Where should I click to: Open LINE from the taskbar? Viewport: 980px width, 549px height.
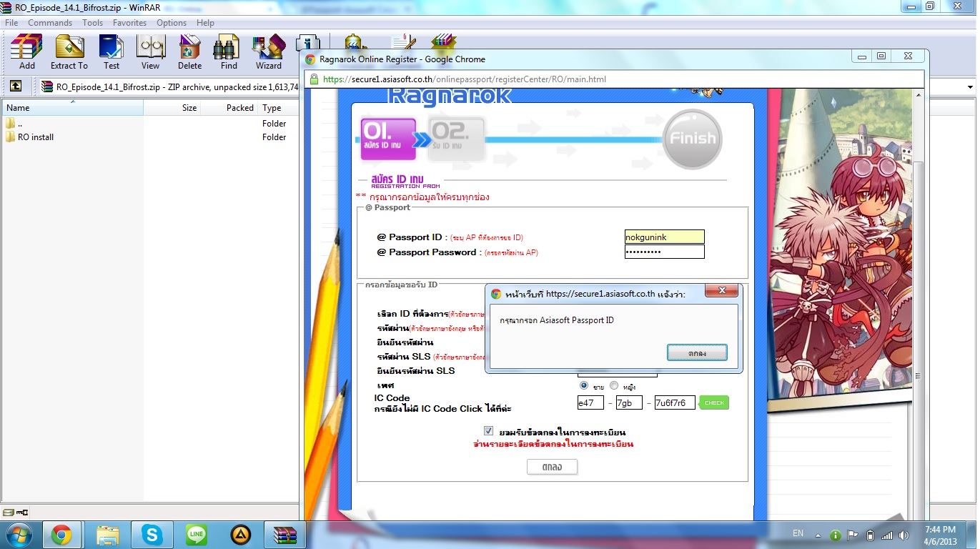coord(197,535)
